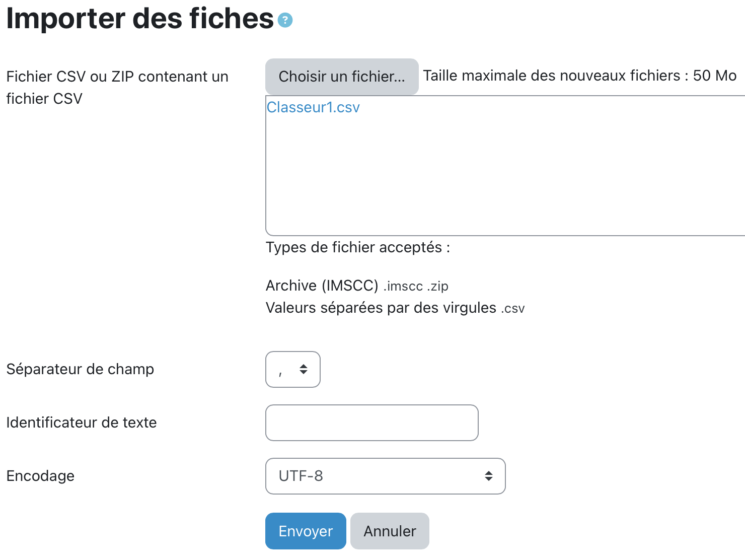Focus the Identificateur de texte input field
The image size is (745, 560).
coord(371,423)
